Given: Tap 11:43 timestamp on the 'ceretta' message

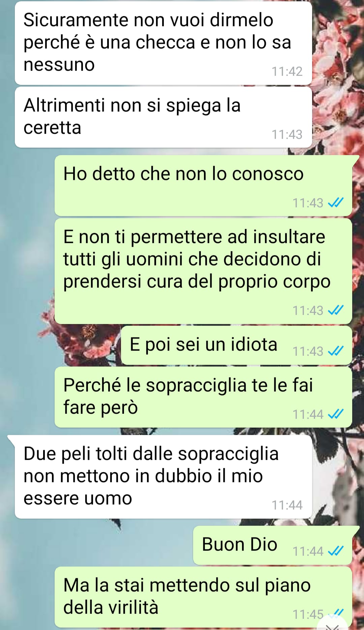Looking at the screenshot, I should click(287, 135).
